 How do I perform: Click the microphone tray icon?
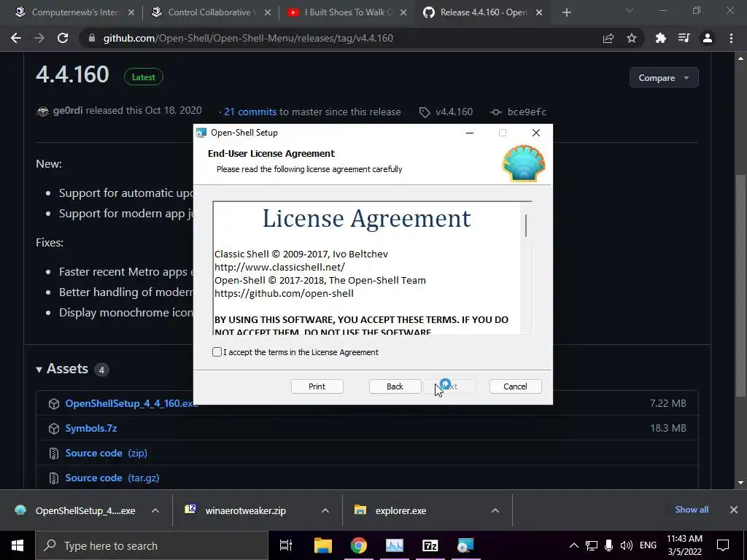click(x=608, y=545)
